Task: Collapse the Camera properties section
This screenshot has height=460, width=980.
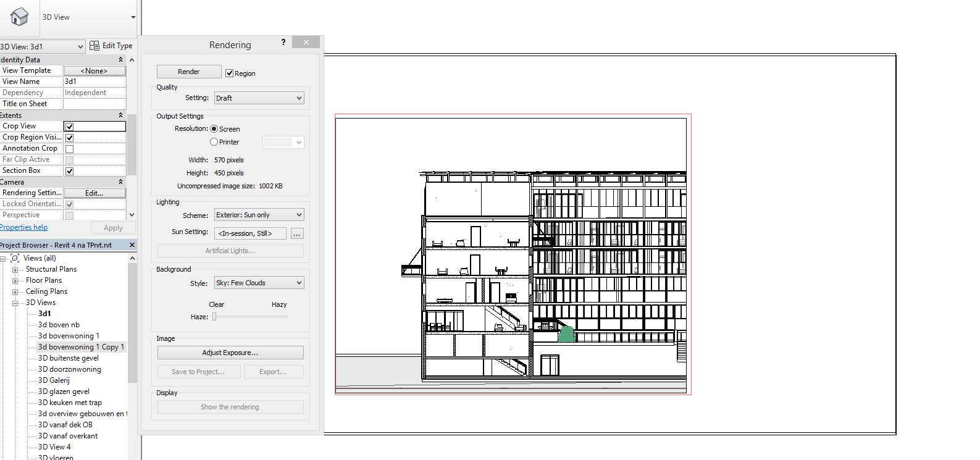Action: tap(120, 182)
